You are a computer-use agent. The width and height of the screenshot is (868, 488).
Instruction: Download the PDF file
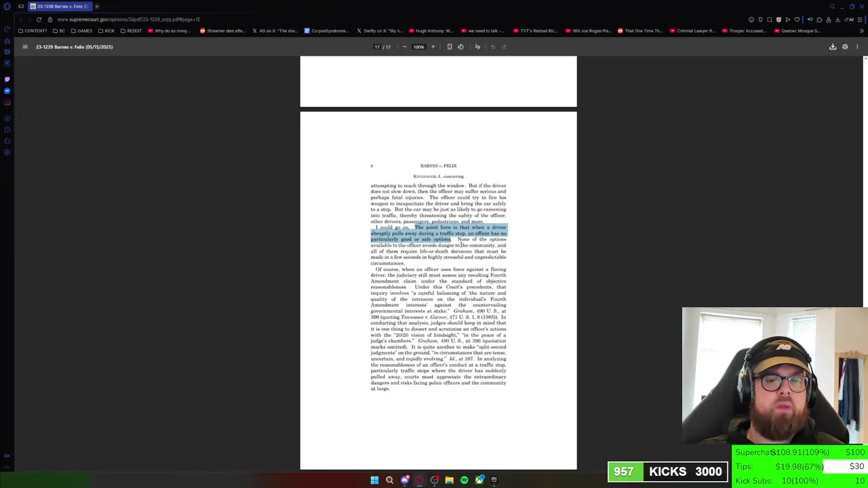[x=833, y=47]
